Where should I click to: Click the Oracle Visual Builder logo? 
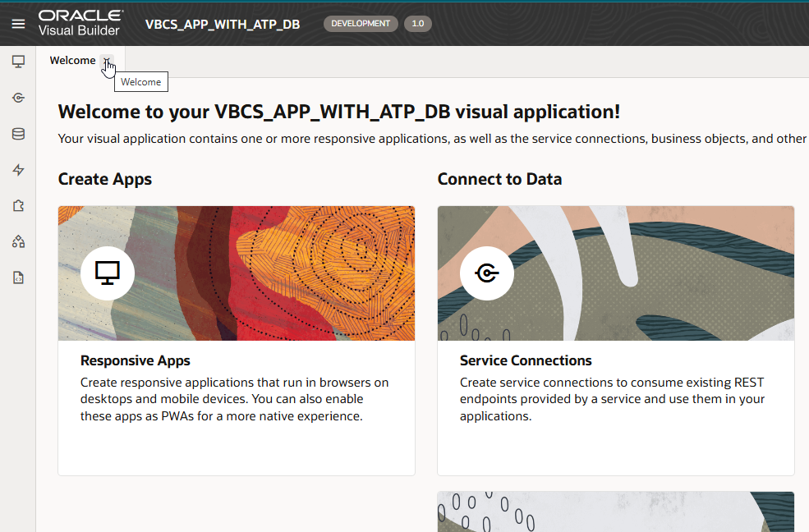tap(80, 23)
